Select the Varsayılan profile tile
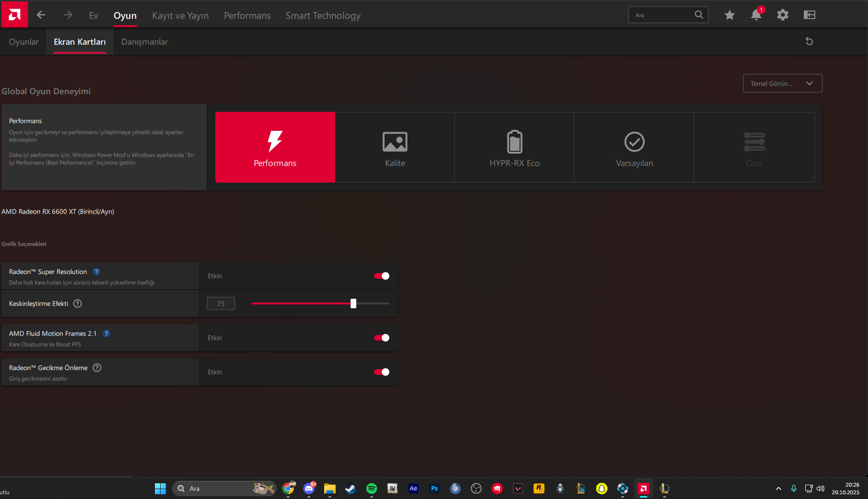 pos(635,147)
